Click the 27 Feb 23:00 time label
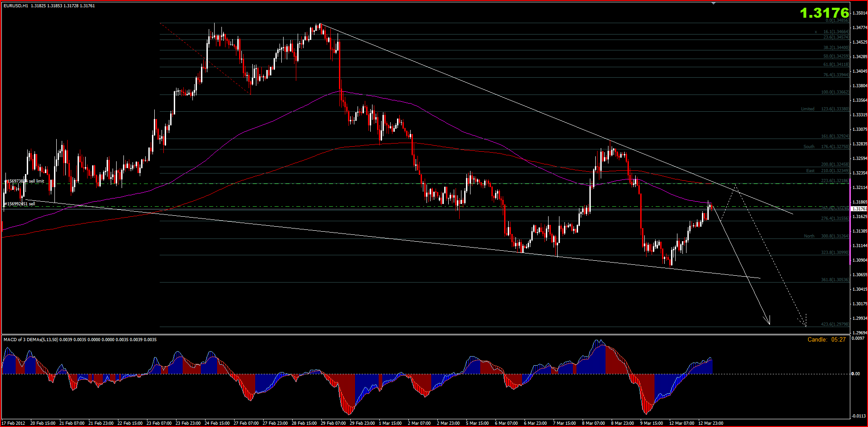The width and height of the screenshot is (868, 427). click(x=275, y=423)
